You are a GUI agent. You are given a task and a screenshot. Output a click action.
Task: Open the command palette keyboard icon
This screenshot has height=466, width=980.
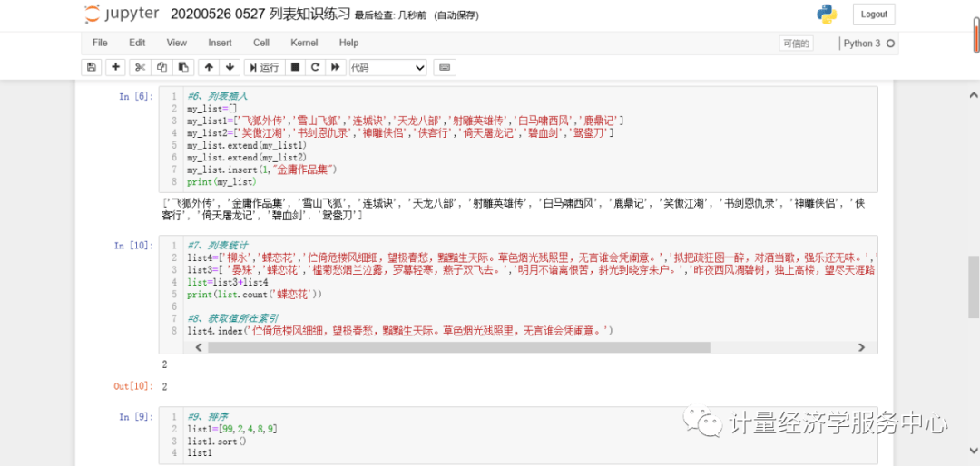(445, 67)
